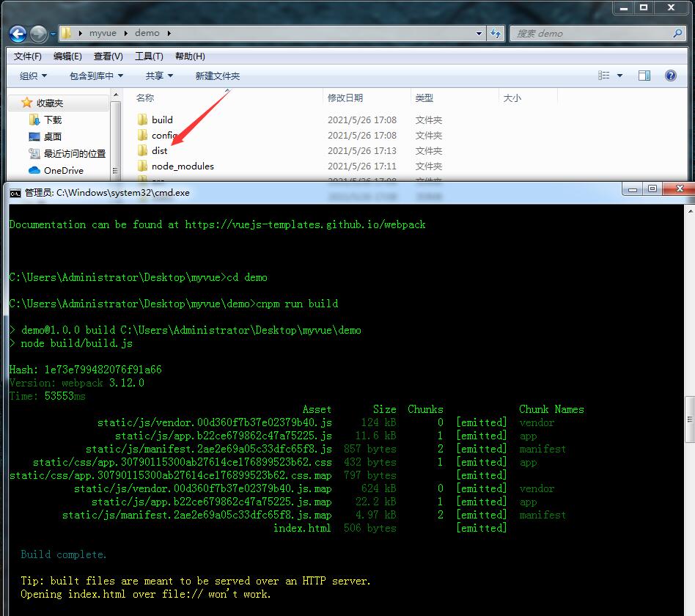
Task: Open the 文件(F) menu
Action: click(27, 56)
